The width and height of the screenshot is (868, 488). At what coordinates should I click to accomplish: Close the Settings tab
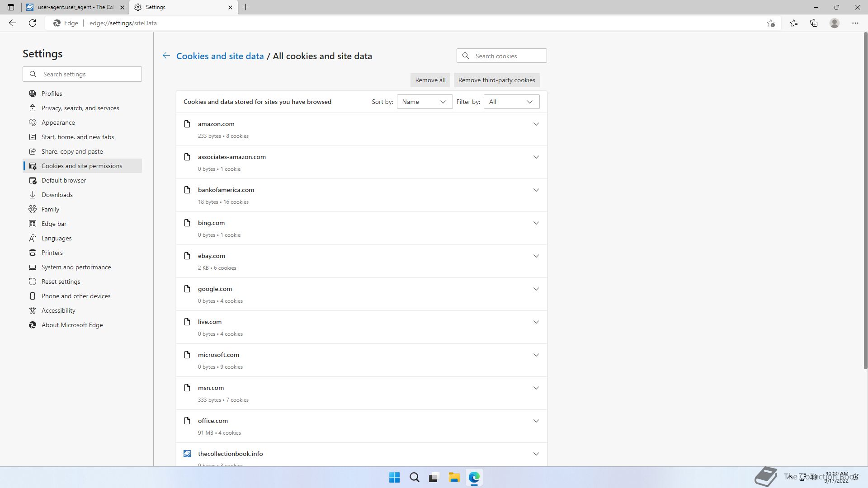pyautogui.click(x=230, y=7)
